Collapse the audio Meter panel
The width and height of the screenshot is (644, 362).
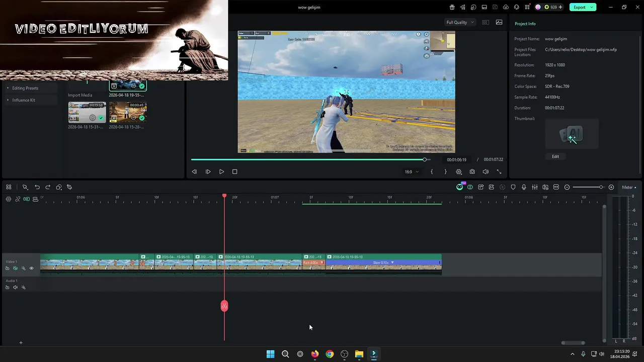[x=629, y=188]
